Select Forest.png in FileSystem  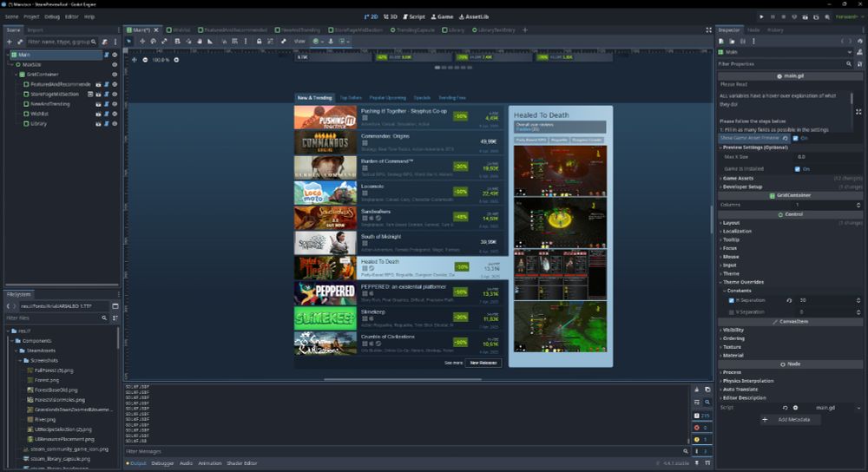pos(47,380)
